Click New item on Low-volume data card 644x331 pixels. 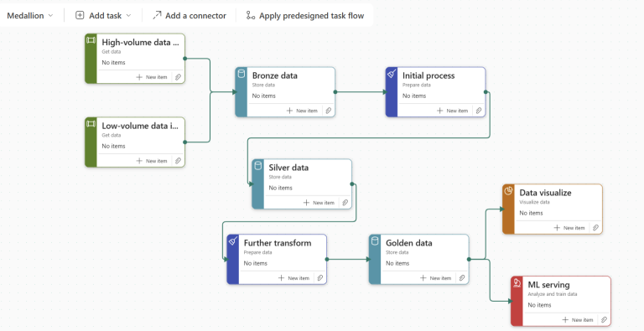(x=152, y=161)
